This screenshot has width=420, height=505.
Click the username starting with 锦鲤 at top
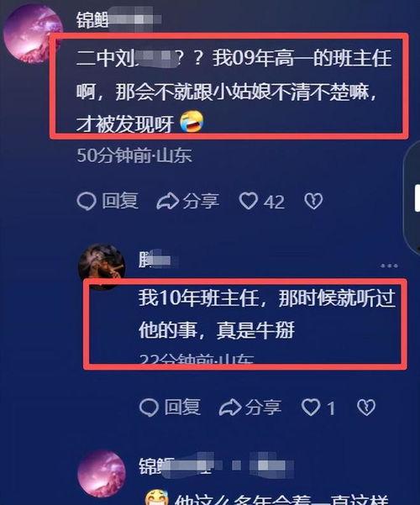118,19
